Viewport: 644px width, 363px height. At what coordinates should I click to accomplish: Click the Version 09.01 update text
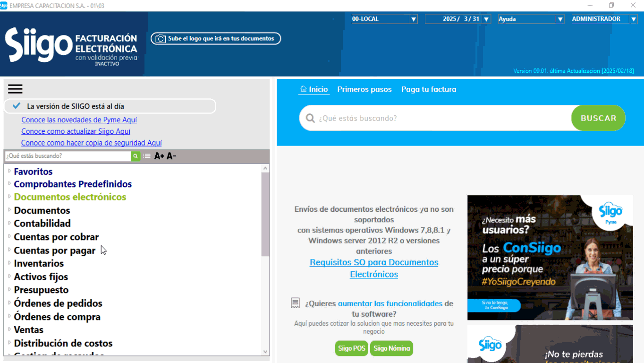tap(573, 71)
